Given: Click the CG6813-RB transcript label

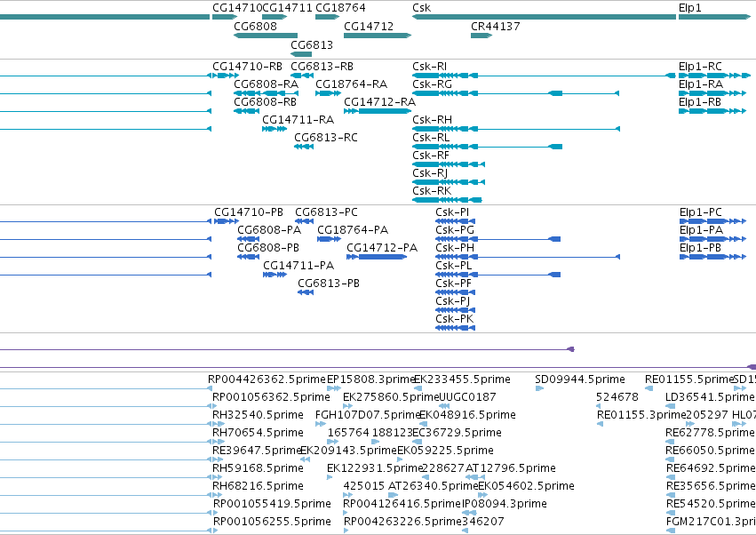Looking at the screenshot, I should point(322,66).
